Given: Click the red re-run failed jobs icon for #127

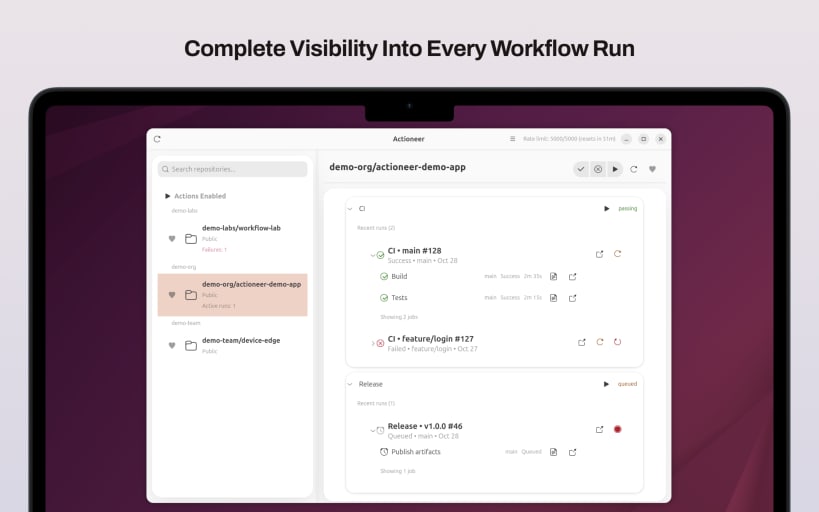Looking at the screenshot, I should [x=617, y=342].
